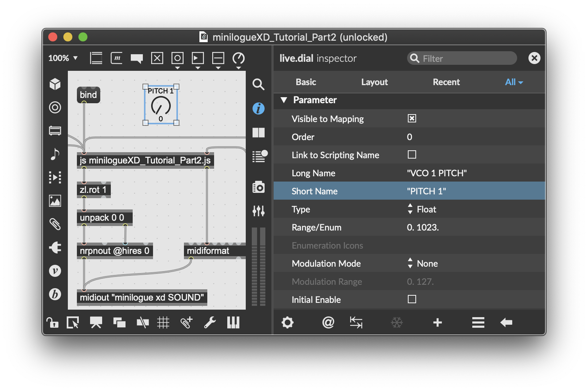588x391 pixels.
Task: Click the mute/hide on lock icon
Action: click(142, 322)
